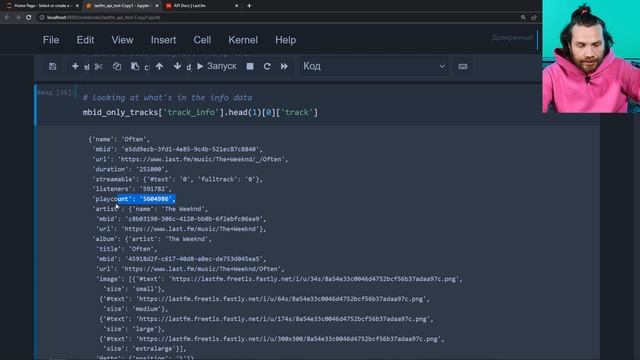This screenshot has height=360, width=640.
Task: Insert a cell below with plus icon
Action: 75,66
